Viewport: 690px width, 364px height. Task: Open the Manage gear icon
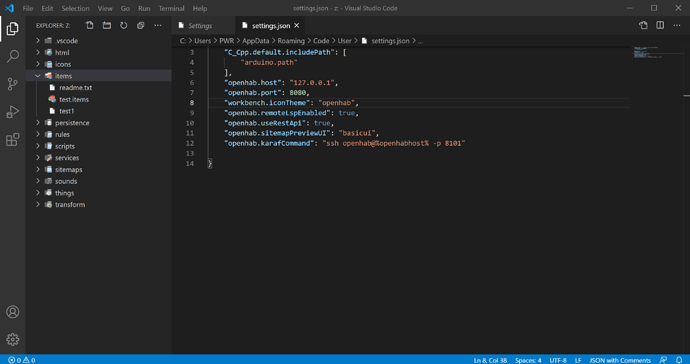pyautogui.click(x=12, y=339)
